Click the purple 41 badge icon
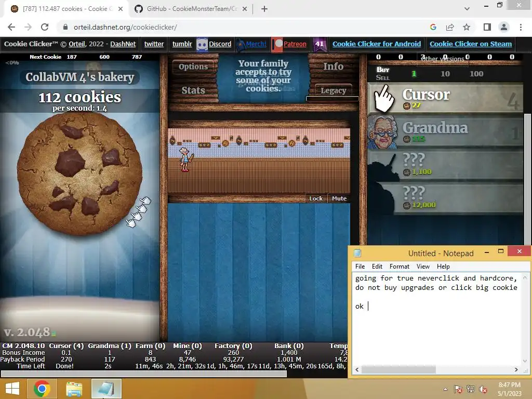The height and width of the screenshot is (399, 532). pos(320,44)
